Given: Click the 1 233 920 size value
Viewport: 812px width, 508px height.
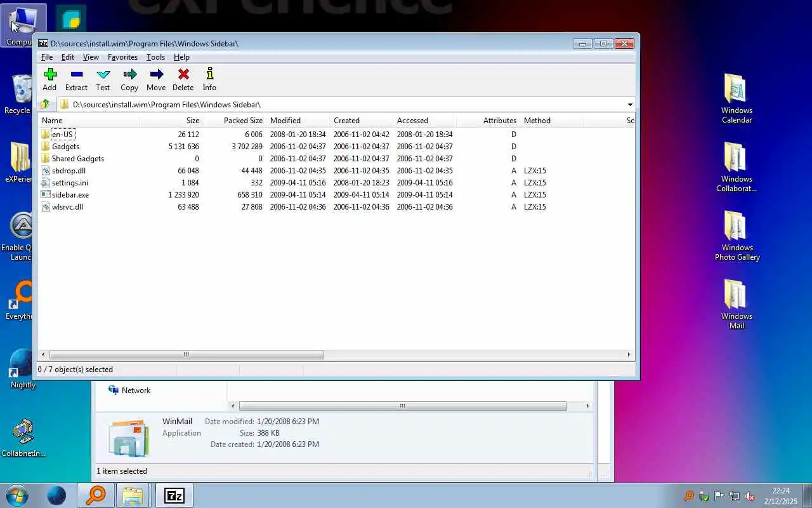Looking at the screenshot, I should click(183, 195).
